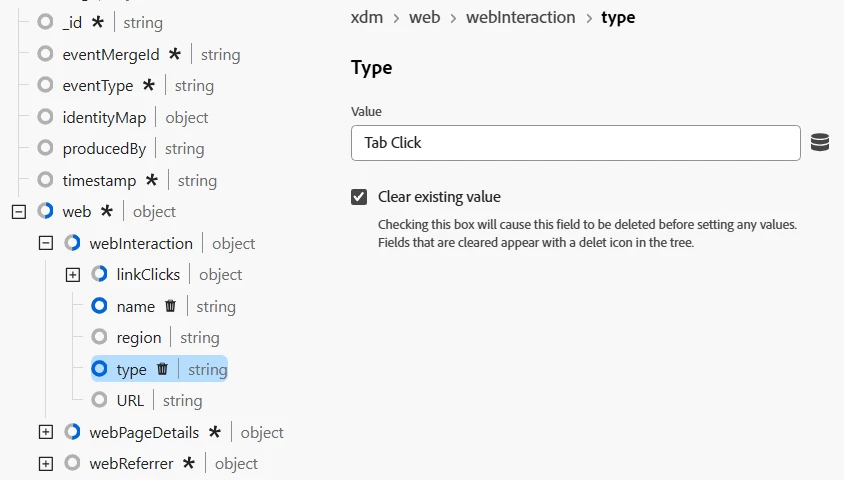Click the filled circle beside name

[100, 306]
